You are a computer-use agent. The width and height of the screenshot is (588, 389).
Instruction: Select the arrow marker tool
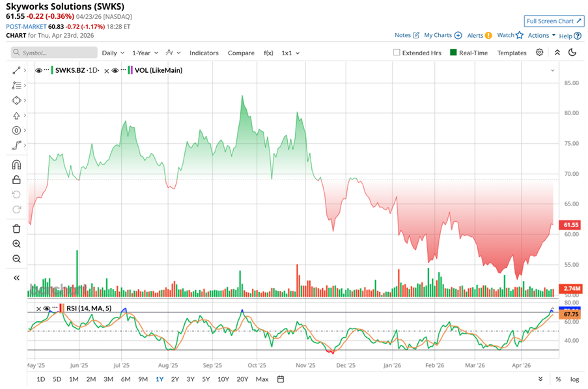[16, 115]
